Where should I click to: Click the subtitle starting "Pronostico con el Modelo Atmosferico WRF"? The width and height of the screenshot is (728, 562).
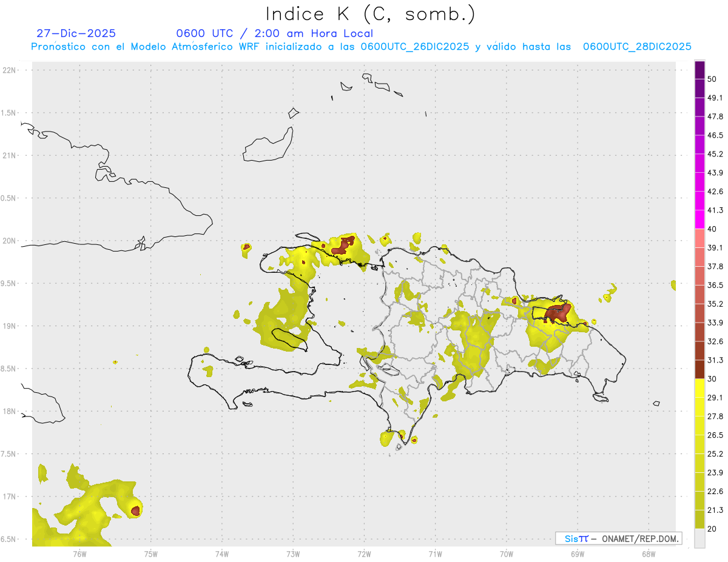coord(361,47)
